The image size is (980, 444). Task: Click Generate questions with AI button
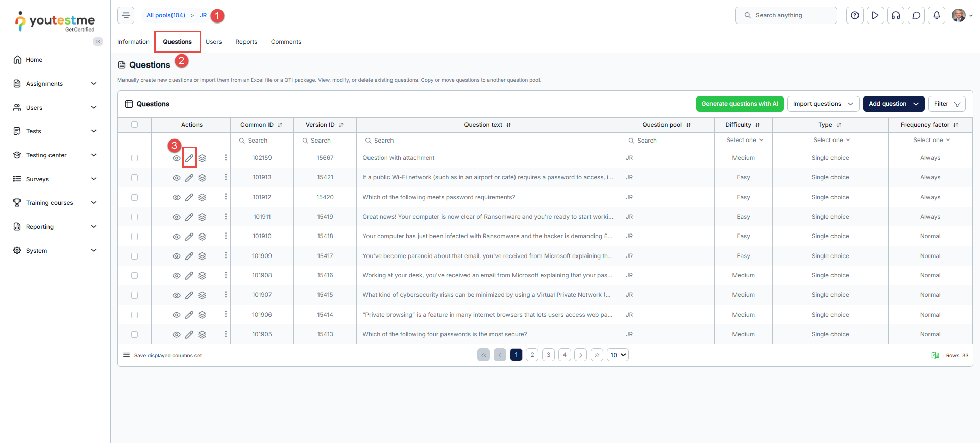point(739,104)
